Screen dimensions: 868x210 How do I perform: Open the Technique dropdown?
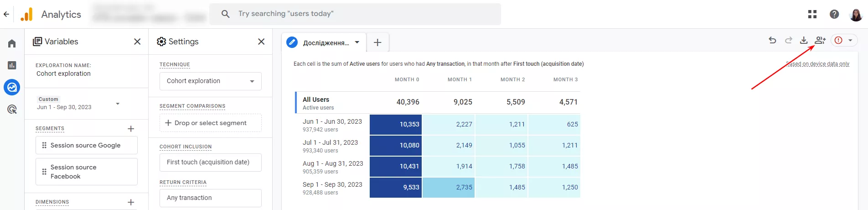coord(211,81)
